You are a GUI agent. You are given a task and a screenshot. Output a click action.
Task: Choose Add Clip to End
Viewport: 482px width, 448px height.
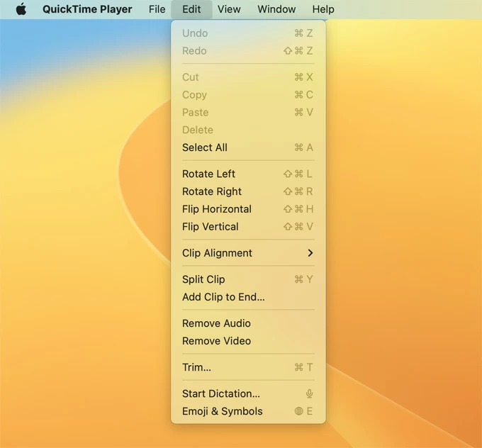tap(223, 297)
